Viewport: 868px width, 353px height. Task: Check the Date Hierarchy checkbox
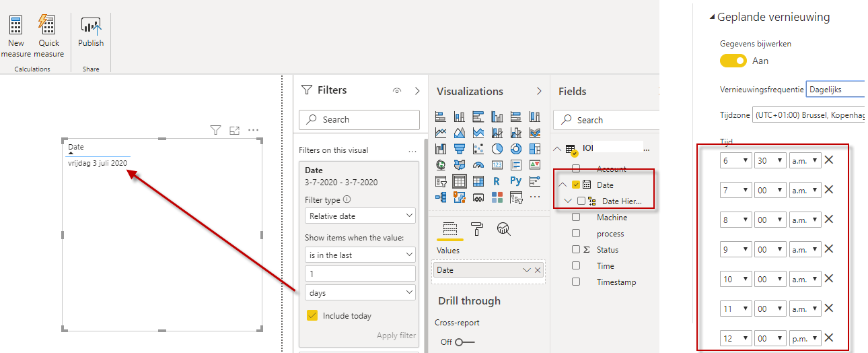pos(581,201)
